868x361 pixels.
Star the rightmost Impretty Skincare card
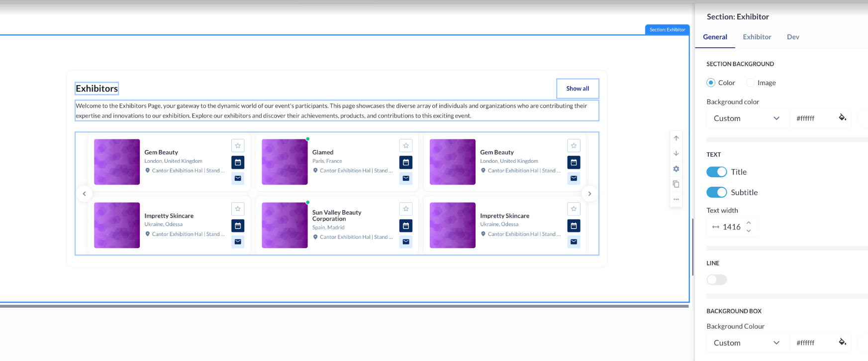(574, 209)
